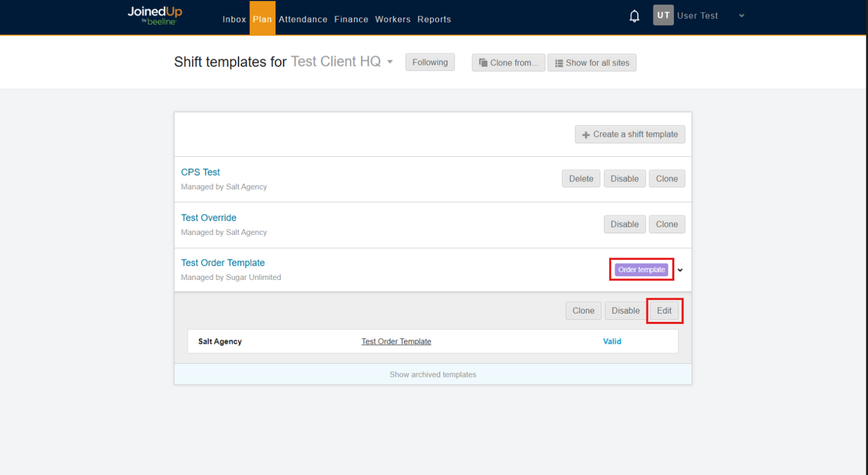Open the Test Override link
Viewport: 868px width, 475px height.
209,218
